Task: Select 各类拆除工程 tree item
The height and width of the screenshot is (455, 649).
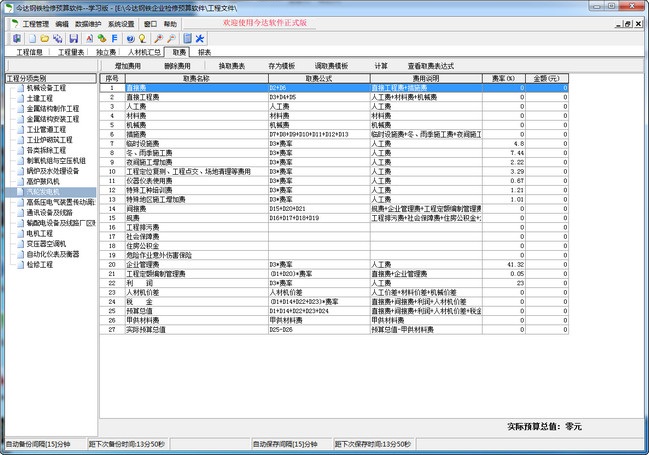Action: point(46,150)
